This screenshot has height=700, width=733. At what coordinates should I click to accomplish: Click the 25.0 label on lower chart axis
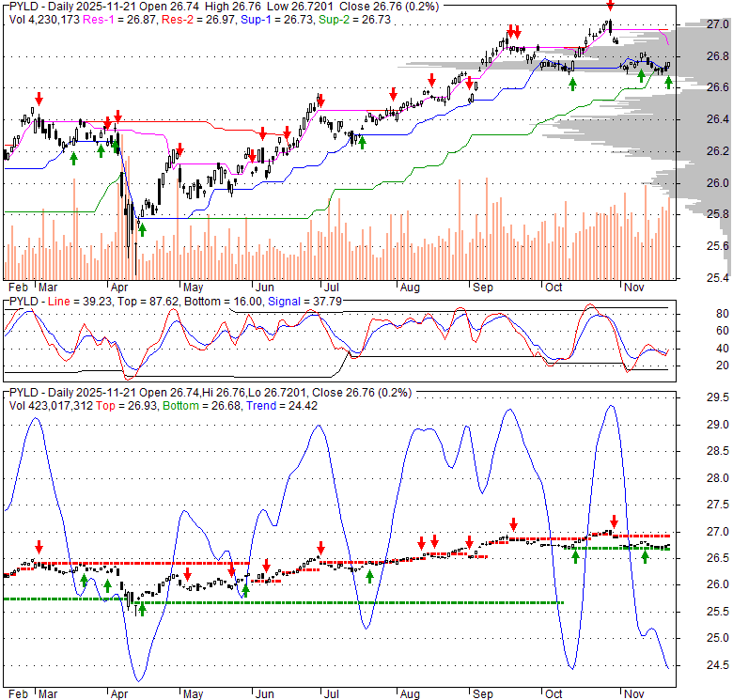718,638
